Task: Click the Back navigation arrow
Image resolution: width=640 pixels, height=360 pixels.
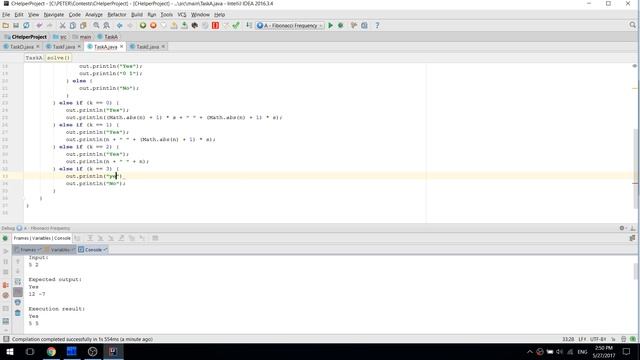Action: 120,25
